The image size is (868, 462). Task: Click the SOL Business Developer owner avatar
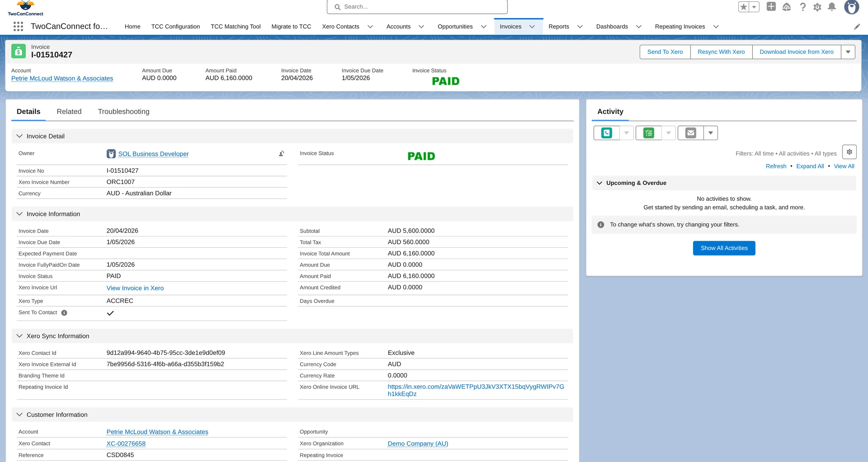(x=111, y=154)
